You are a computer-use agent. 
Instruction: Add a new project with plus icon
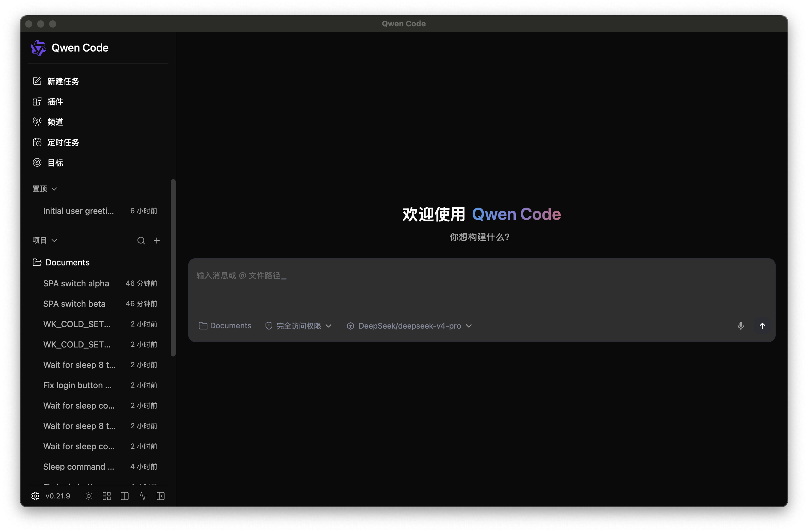(156, 241)
